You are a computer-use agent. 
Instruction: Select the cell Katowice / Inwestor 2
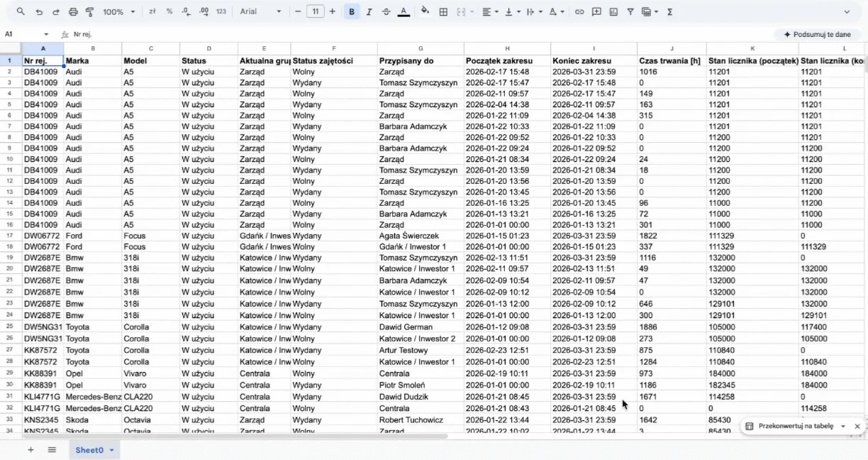coord(421,339)
